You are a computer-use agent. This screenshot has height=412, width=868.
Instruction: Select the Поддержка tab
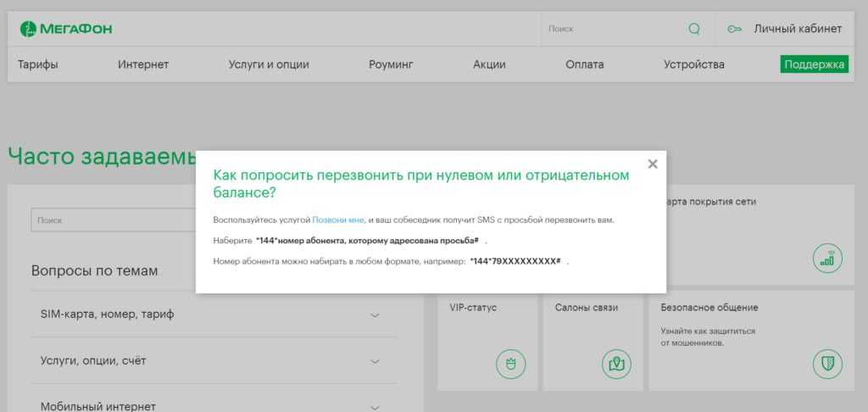click(x=814, y=64)
